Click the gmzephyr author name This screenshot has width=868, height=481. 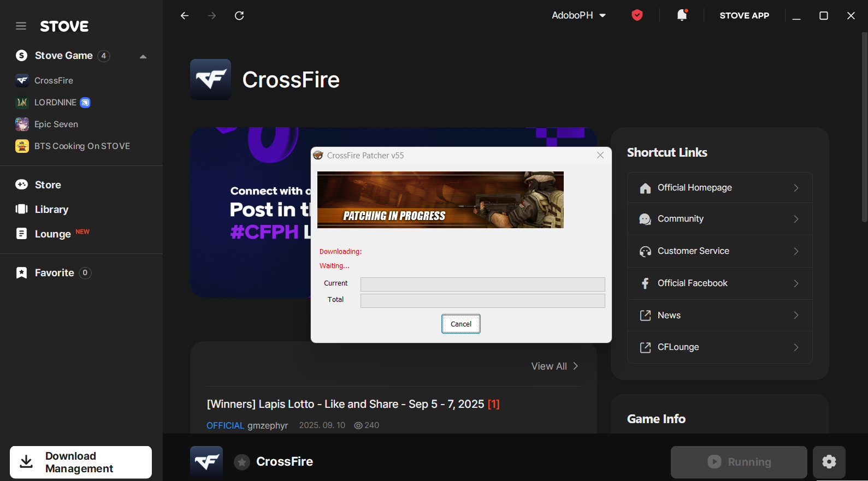click(268, 425)
